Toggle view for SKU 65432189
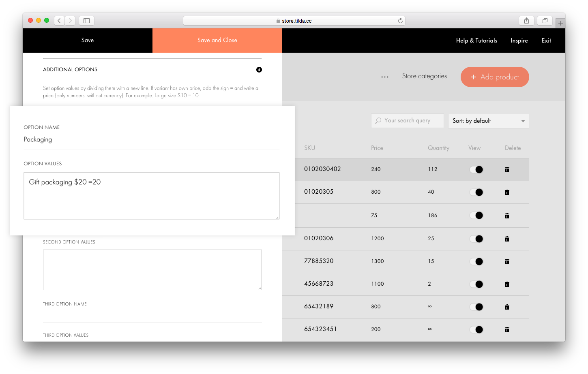The height and width of the screenshot is (374, 588). point(476,307)
